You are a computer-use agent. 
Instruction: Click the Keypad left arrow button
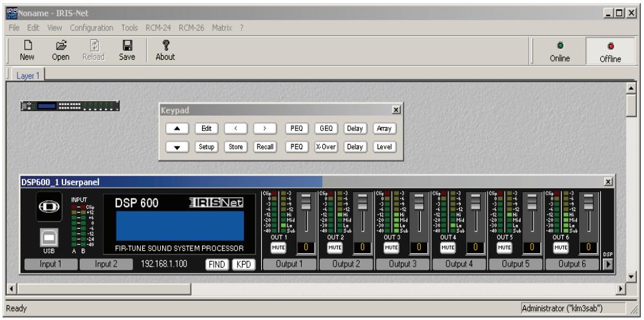point(235,129)
